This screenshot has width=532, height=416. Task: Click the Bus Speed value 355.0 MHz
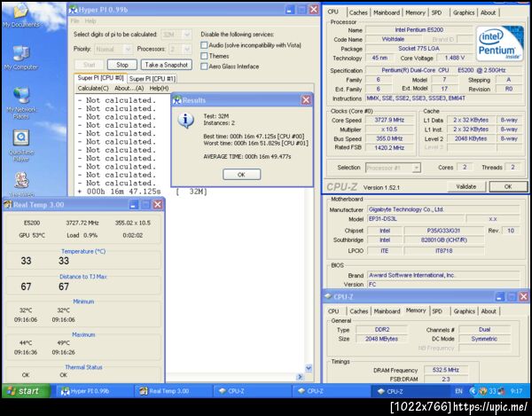[x=389, y=138]
